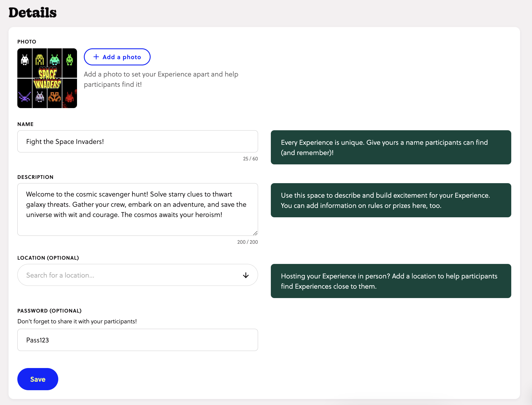Click the plus icon on Add a photo

[x=96, y=57]
